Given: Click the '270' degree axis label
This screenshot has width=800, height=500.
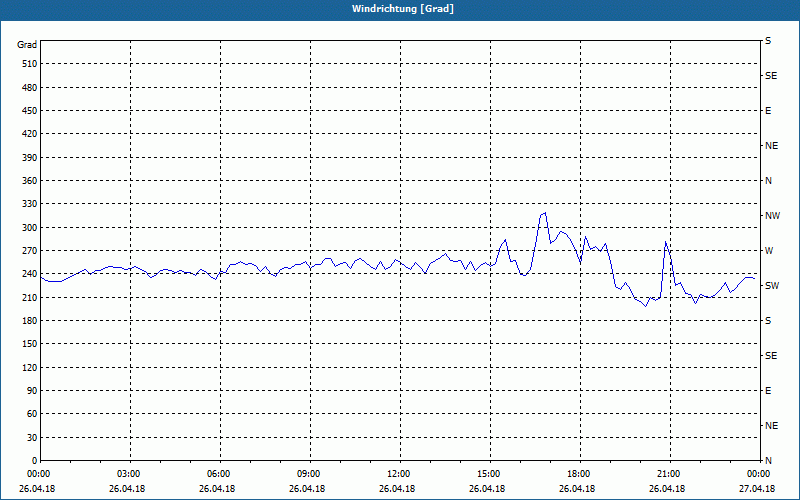Looking at the screenshot, I should (30, 251).
